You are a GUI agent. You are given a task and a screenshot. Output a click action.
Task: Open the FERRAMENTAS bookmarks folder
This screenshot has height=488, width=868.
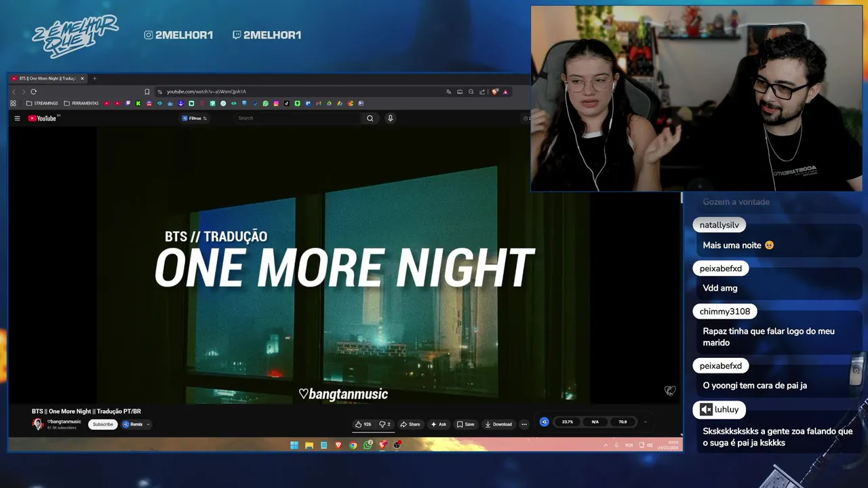pyautogui.click(x=81, y=104)
